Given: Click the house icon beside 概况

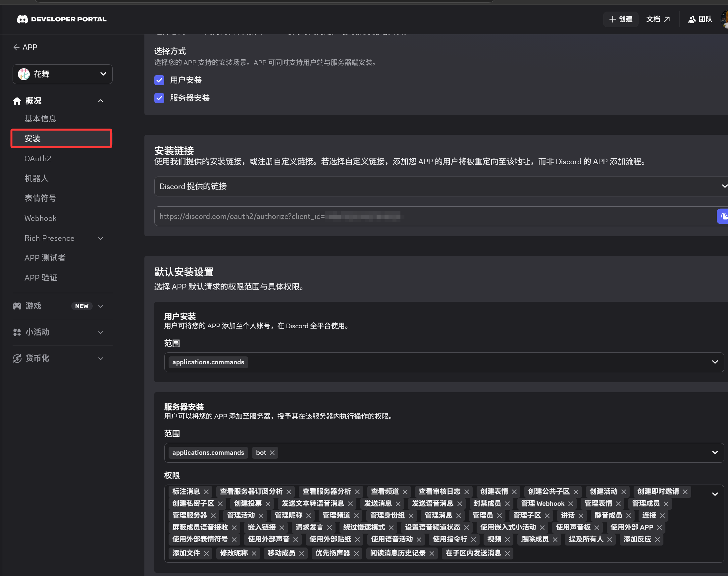Looking at the screenshot, I should (x=17, y=101).
